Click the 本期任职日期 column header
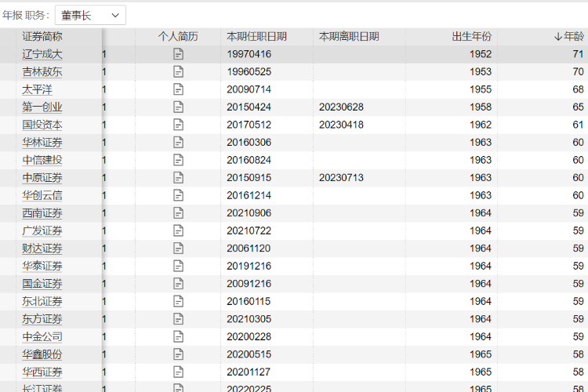The width and height of the screenshot is (588, 392). pyautogui.click(x=257, y=36)
